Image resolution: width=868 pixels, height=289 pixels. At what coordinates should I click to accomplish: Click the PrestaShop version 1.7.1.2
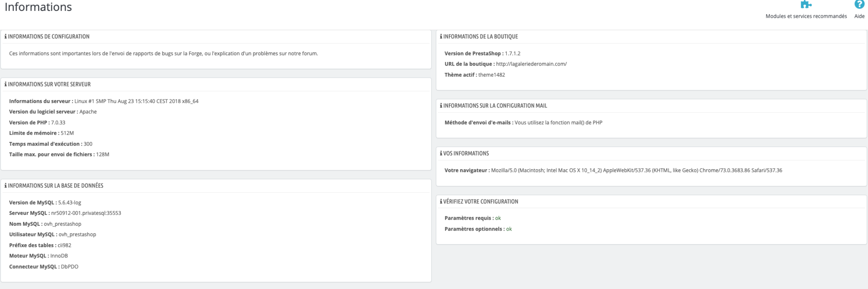(513, 53)
